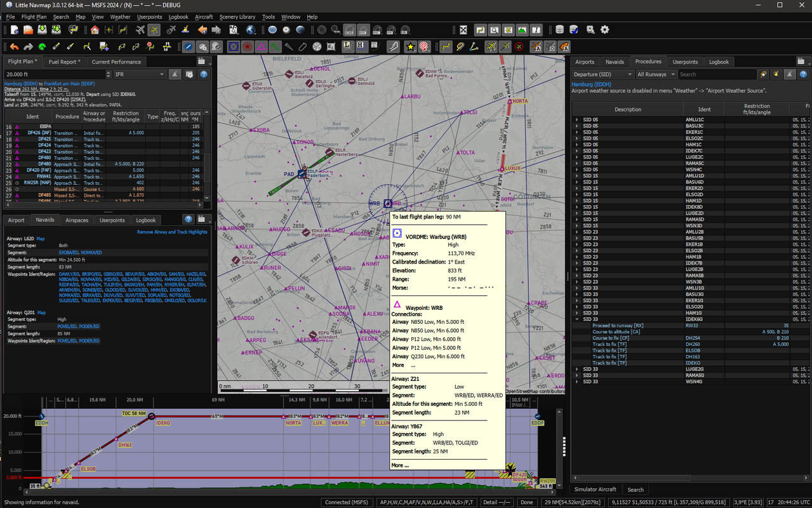This screenshot has height=508, width=812.
Task: Collapse the SID 33 IDEK6G procedure row
Action: point(576,319)
